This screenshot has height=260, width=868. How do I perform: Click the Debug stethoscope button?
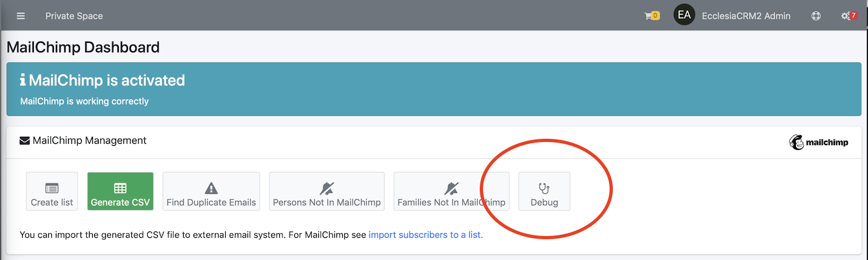pyautogui.click(x=544, y=191)
